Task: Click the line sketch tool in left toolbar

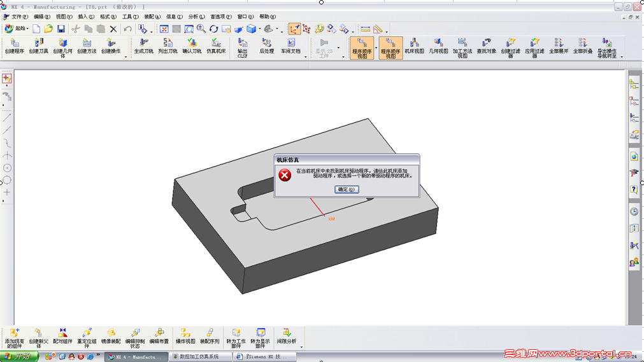Action: point(7,118)
